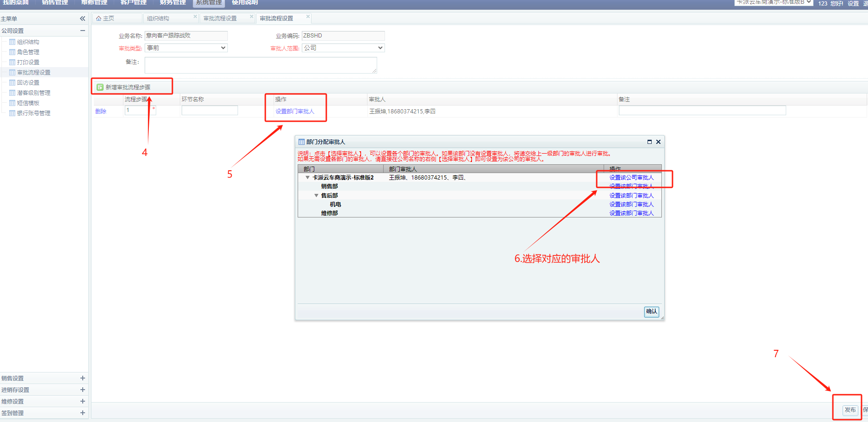The image size is (868, 422).
Task: Click the 删除 link for step 1
Action: point(101,112)
